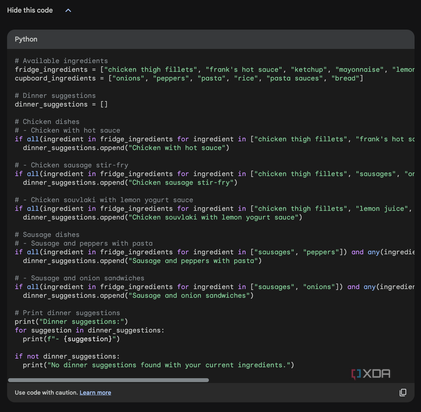Viewport: 421px width, 412px height.
Task: Collapse code with the Hide this code chevron
Action: (x=68, y=11)
